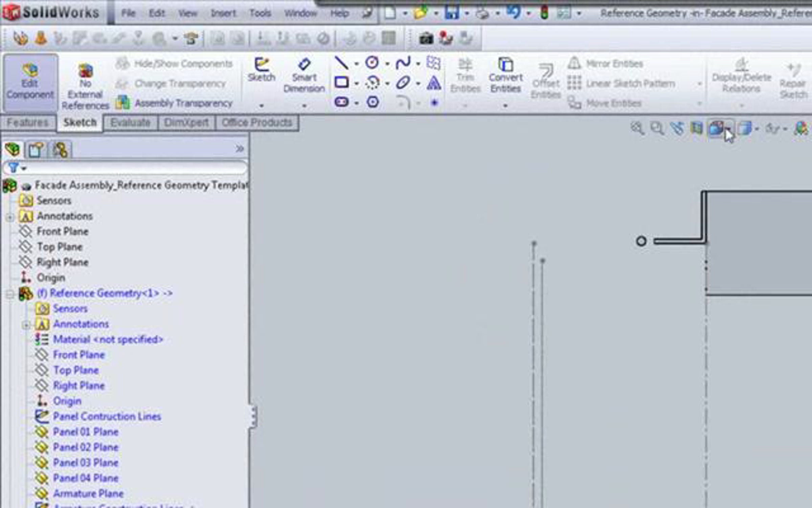Select Panel 01 Plane in tree

coord(85,432)
